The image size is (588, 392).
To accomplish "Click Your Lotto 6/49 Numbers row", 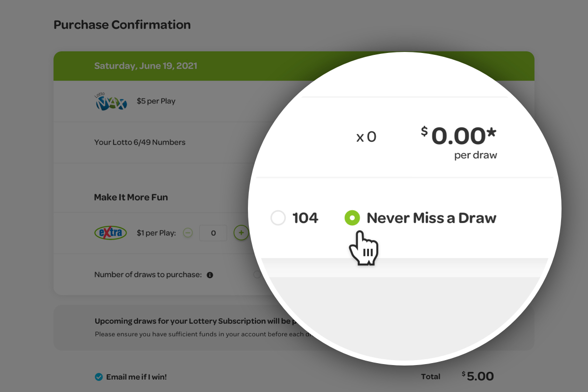I will click(140, 143).
